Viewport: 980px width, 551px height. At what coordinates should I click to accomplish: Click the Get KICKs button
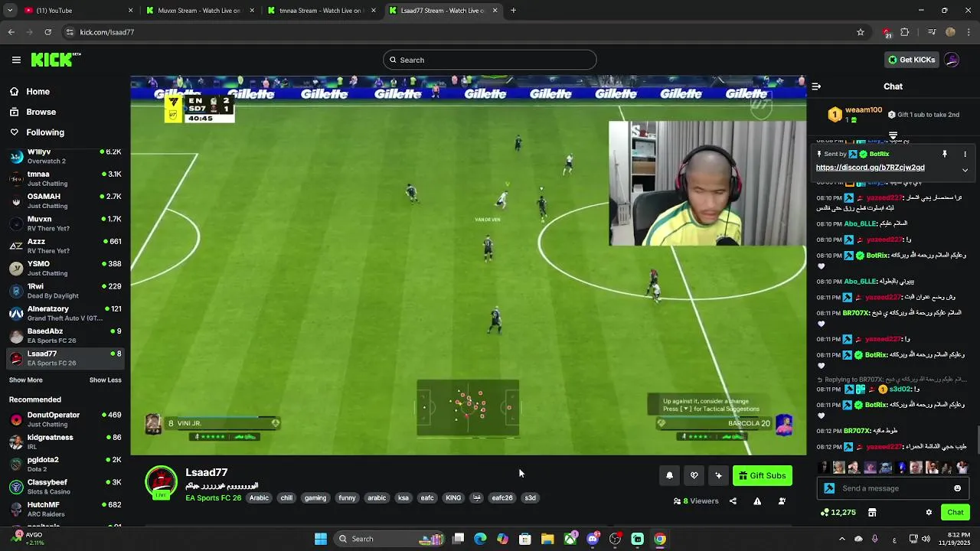911,60
